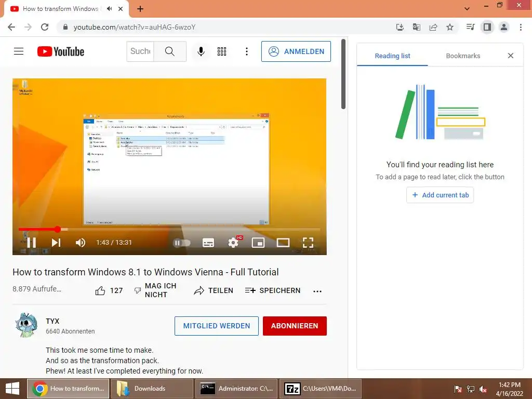Switch to Administrator command prompt taskbar item
Viewport: 532px width, 399px height.
(x=236, y=389)
